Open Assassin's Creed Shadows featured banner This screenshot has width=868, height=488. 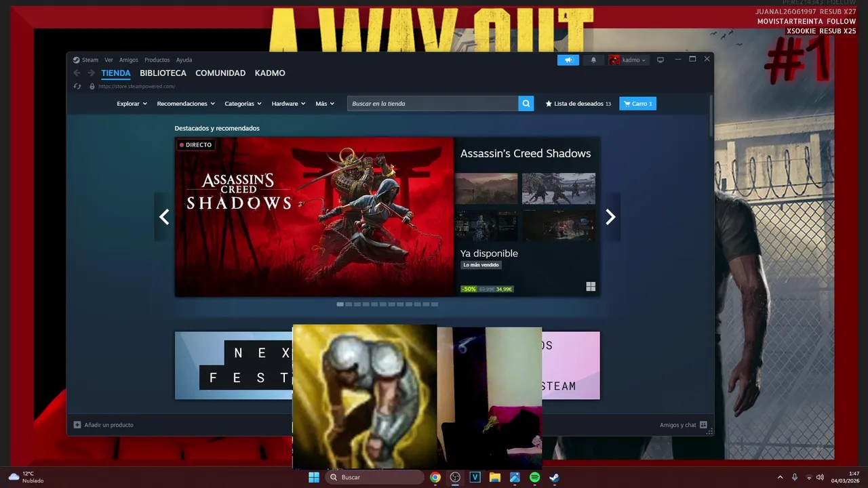314,217
